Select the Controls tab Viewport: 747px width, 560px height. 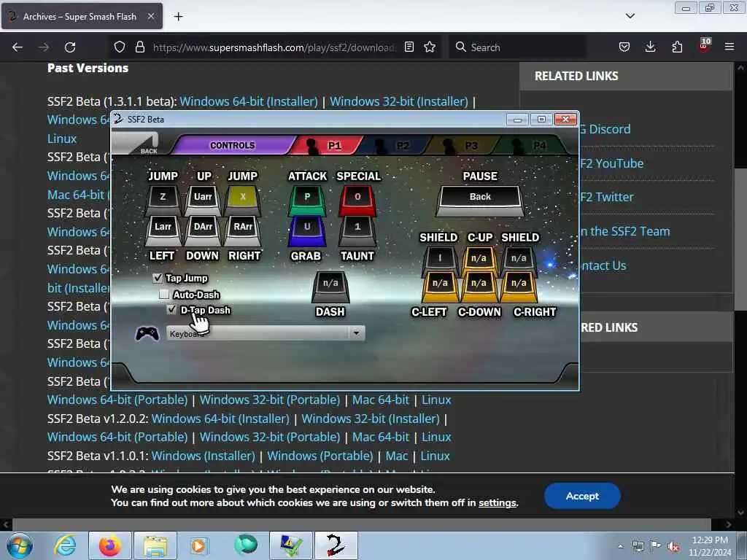[x=233, y=145]
